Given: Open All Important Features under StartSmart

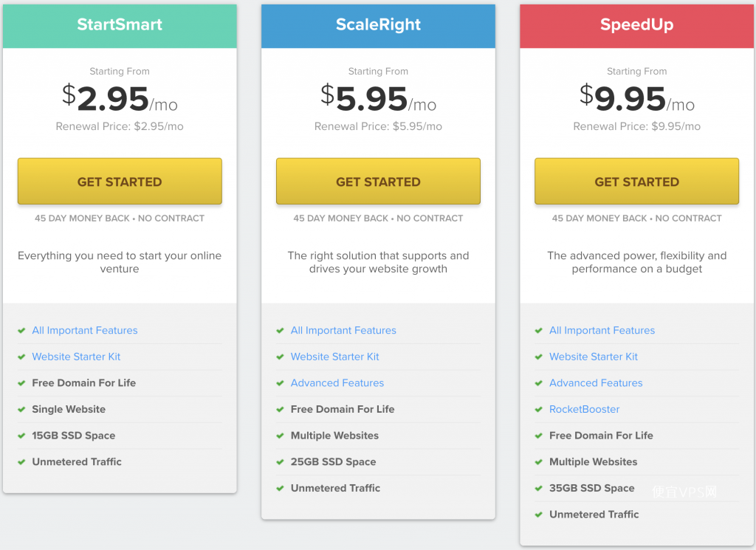Looking at the screenshot, I should 85,330.
